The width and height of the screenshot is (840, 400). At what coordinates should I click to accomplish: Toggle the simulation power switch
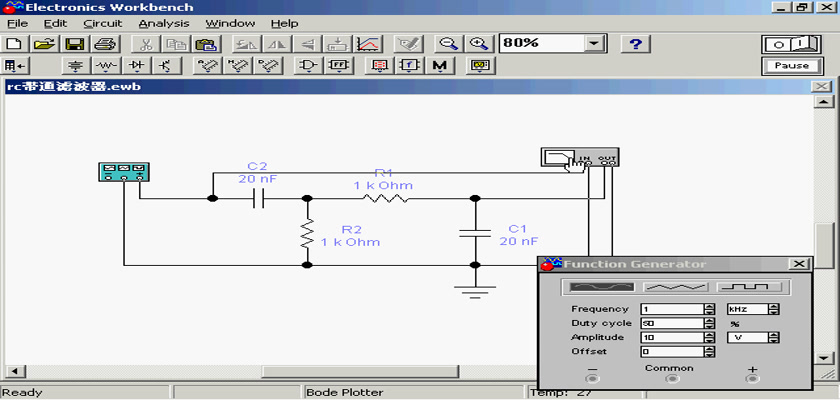click(x=792, y=44)
